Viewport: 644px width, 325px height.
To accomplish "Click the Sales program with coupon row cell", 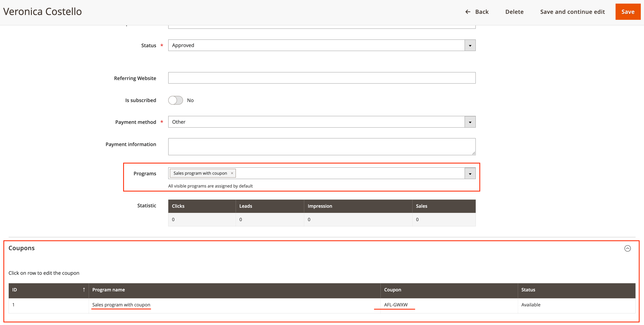I will pyautogui.click(x=121, y=305).
